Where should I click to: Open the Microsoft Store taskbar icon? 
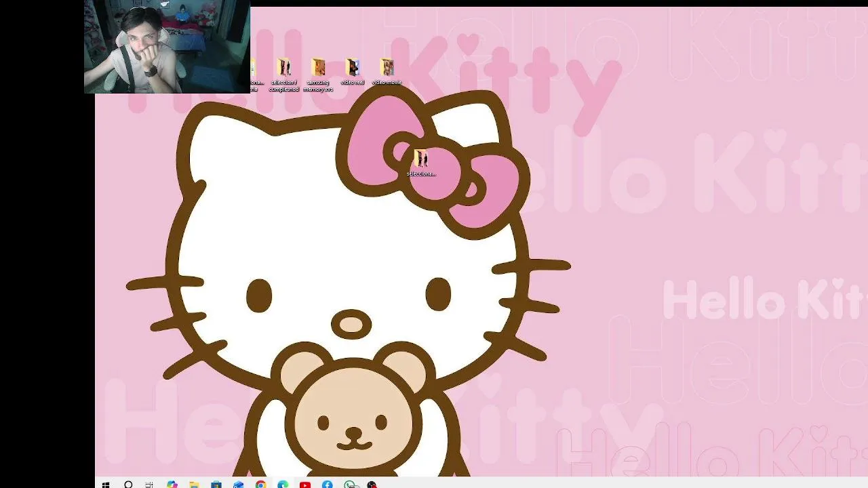pyautogui.click(x=216, y=485)
